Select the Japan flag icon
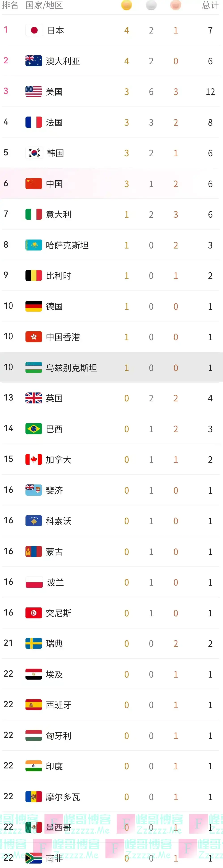 pyautogui.click(x=34, y=30)
